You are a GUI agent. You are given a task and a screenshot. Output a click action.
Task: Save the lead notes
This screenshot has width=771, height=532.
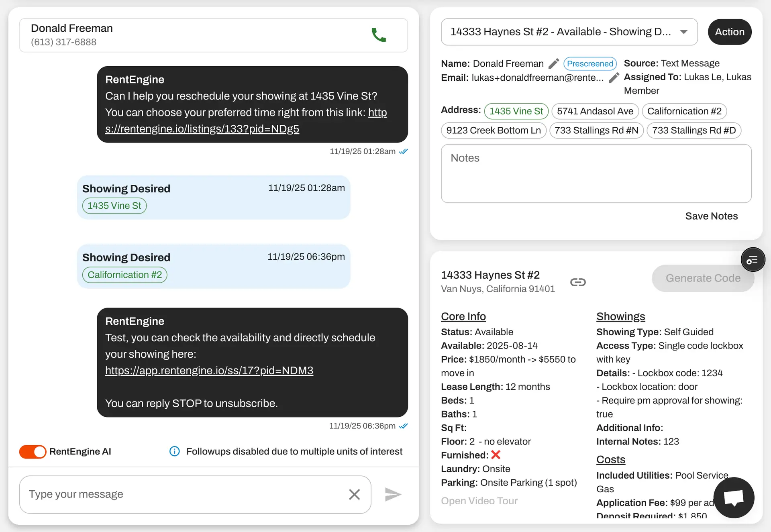click(711, 216)
